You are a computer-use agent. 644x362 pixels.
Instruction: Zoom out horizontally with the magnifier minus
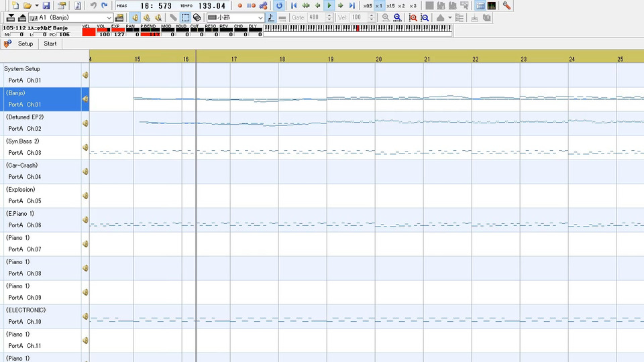point(397,17)
